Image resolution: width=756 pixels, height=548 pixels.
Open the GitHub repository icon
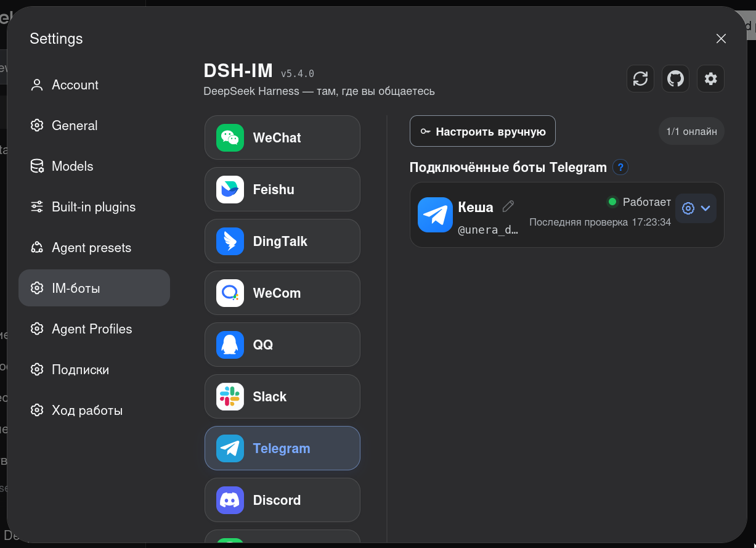pos(675,79)
